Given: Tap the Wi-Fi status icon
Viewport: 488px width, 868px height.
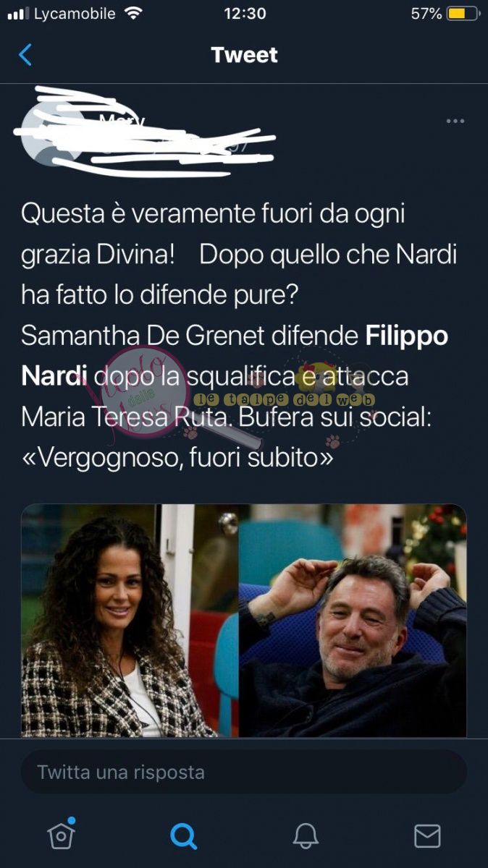Looking at the screenshot, I should click(x=132, y=14).
